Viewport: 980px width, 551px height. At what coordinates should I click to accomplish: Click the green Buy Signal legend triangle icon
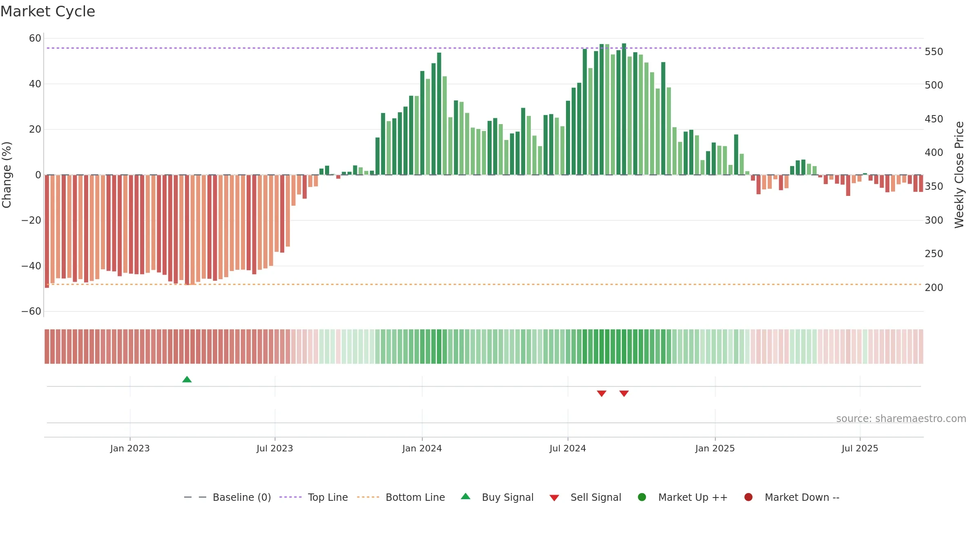[x=465, y=496]
